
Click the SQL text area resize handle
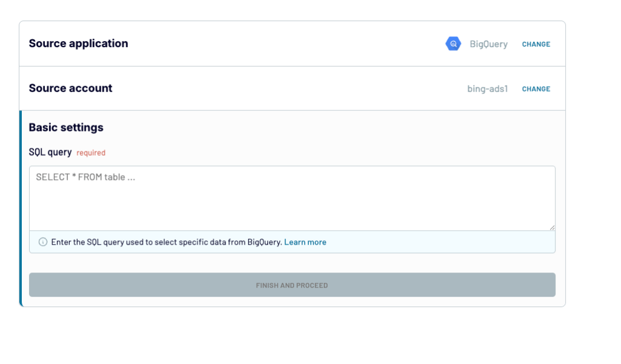(552, 227)
